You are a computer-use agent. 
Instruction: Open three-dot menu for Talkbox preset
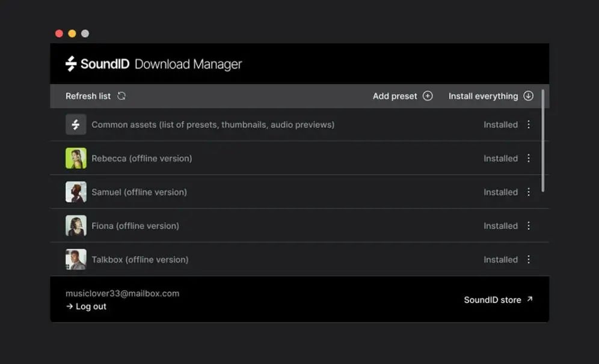click(529, 259)
